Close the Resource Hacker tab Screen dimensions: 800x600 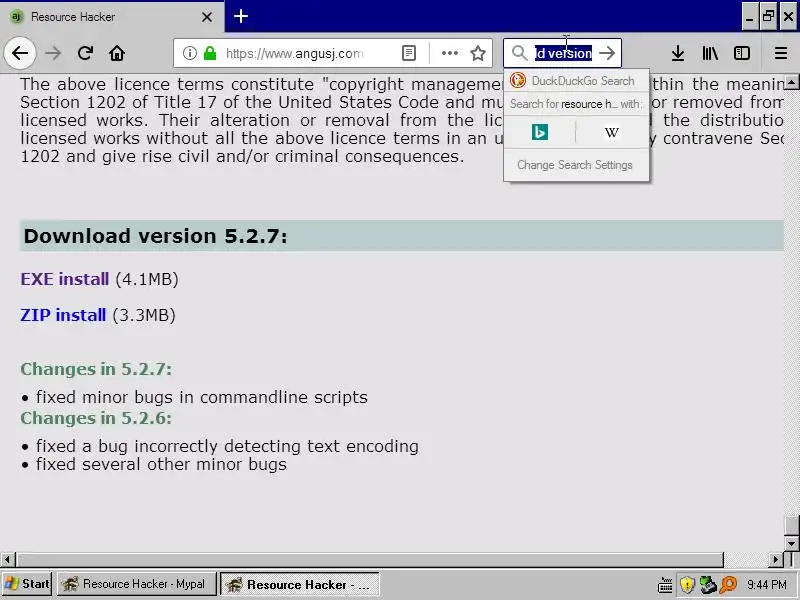pyautogui.click(x=207, y=17)
